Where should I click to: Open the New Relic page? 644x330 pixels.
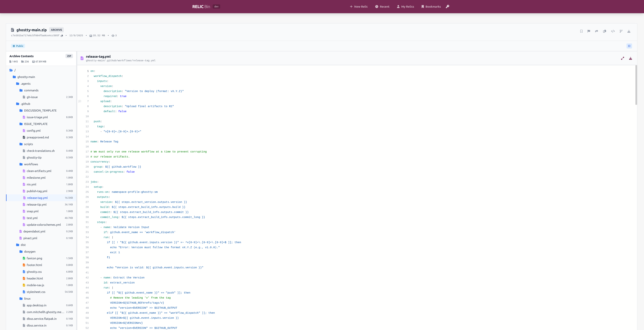[359, 7]
